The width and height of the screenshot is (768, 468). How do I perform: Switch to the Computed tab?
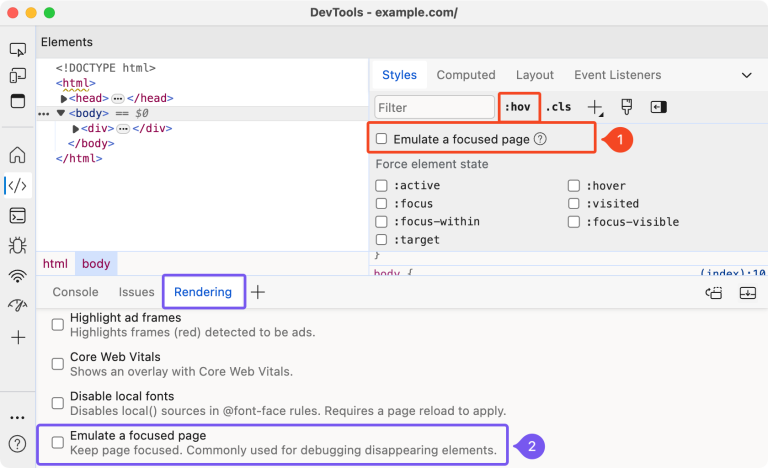pyautogui.click(x=466, y=75)
